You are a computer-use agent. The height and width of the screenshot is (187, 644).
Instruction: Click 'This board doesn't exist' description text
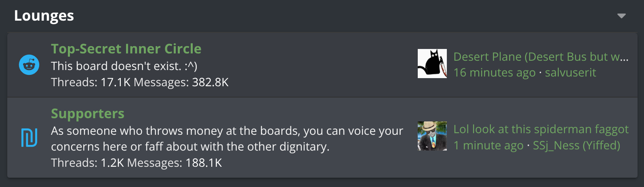124,66
